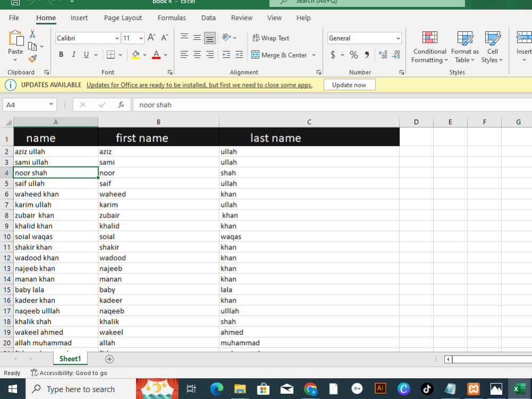Click the Insert Function fx icon
The image size is (532, 399).
[x=121, y=105]
